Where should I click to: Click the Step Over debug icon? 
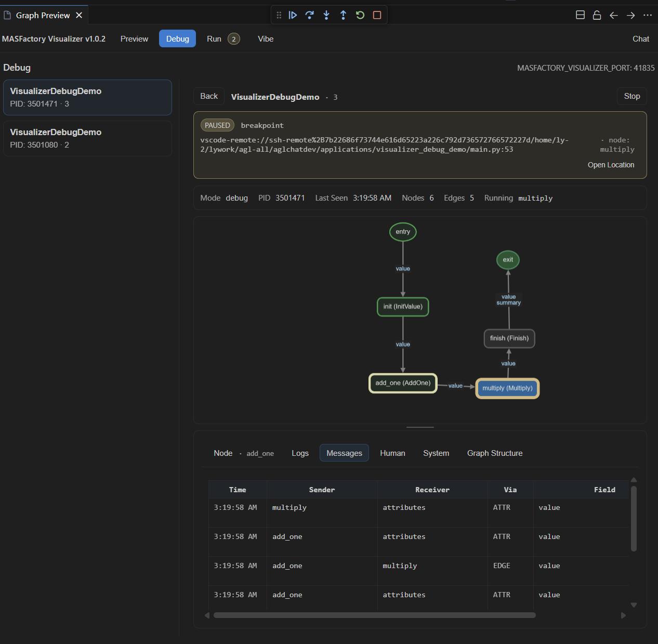[310, 15]
